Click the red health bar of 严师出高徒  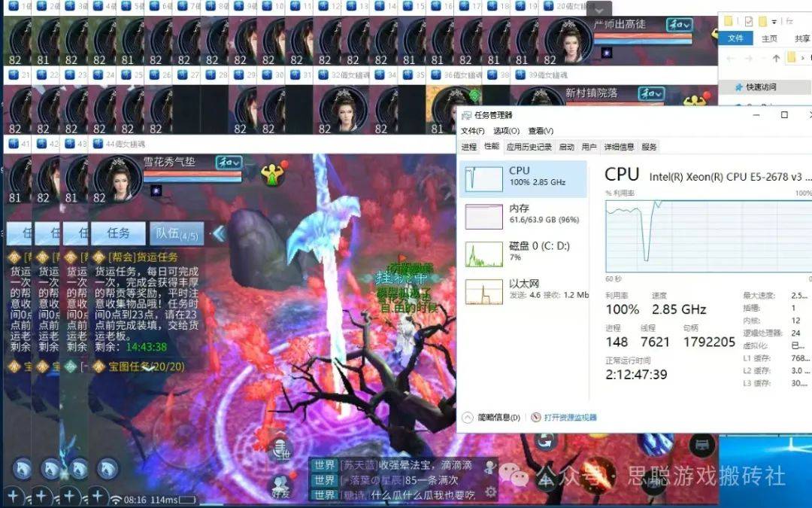click(x=643, y=36)
